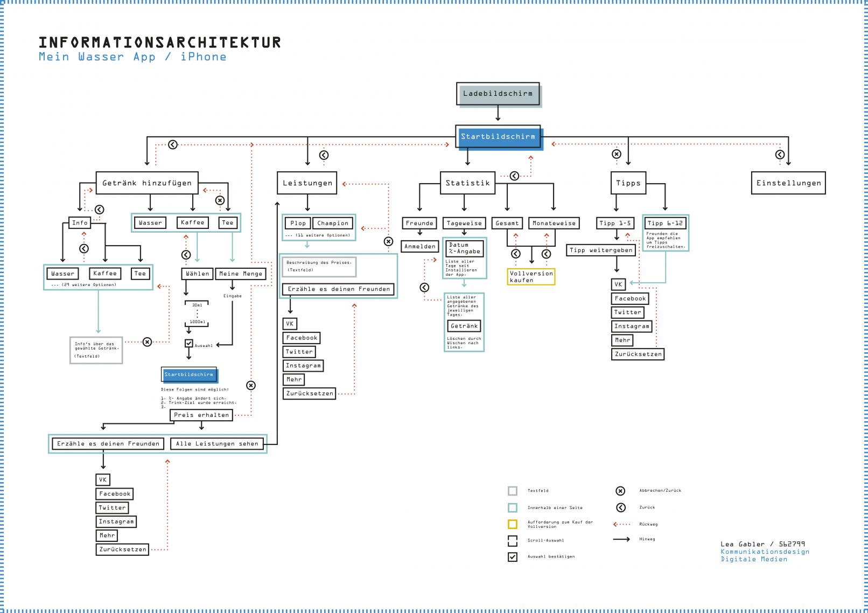
Task: Click the yellow square swatch in legend
Action: 513,524
